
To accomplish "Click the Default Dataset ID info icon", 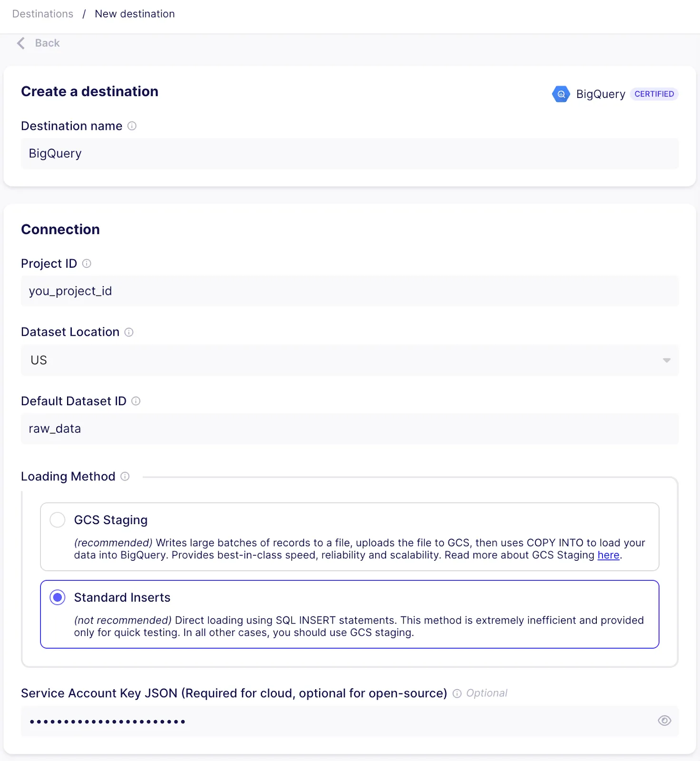I will click(136, 401).
